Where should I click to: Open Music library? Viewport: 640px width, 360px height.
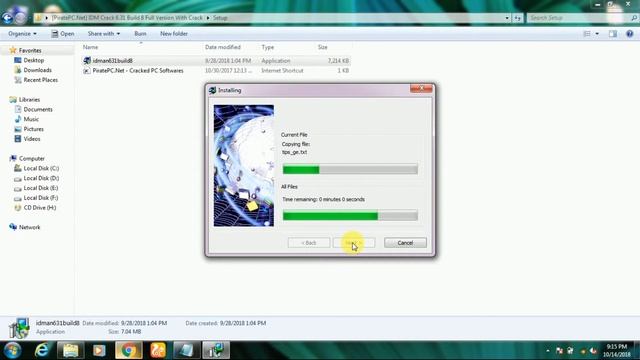click(31, 119)
